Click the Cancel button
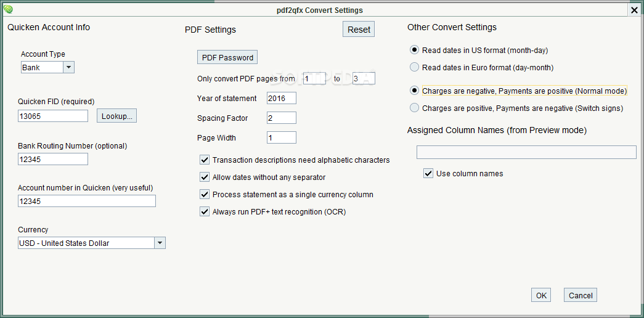 pos(581,295)
